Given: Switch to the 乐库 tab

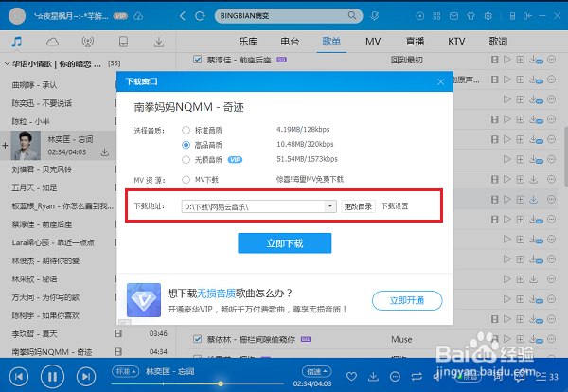Looking at the screenshot, I should coord(248,42).
